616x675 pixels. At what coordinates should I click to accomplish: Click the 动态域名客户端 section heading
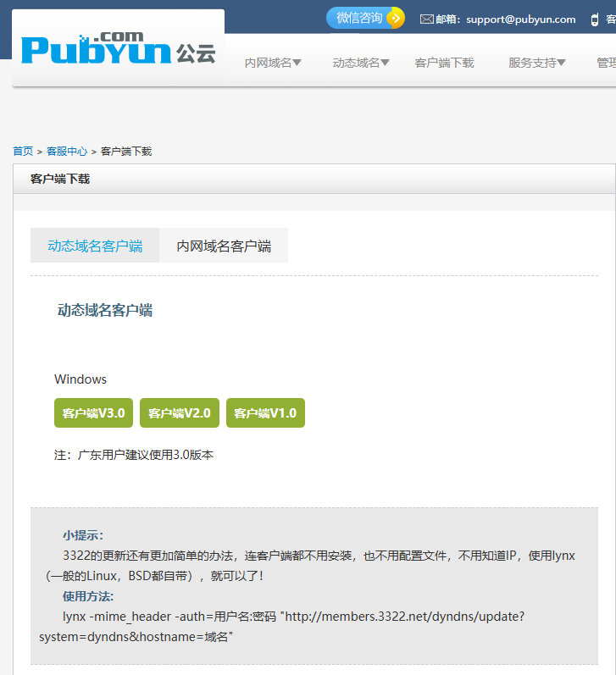pos(105,310)
